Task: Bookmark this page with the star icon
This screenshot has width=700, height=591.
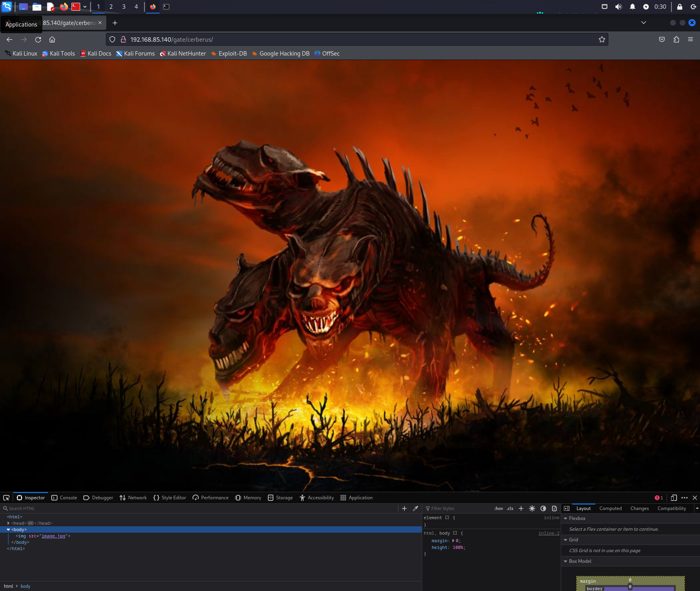Action: coord(602,39)
